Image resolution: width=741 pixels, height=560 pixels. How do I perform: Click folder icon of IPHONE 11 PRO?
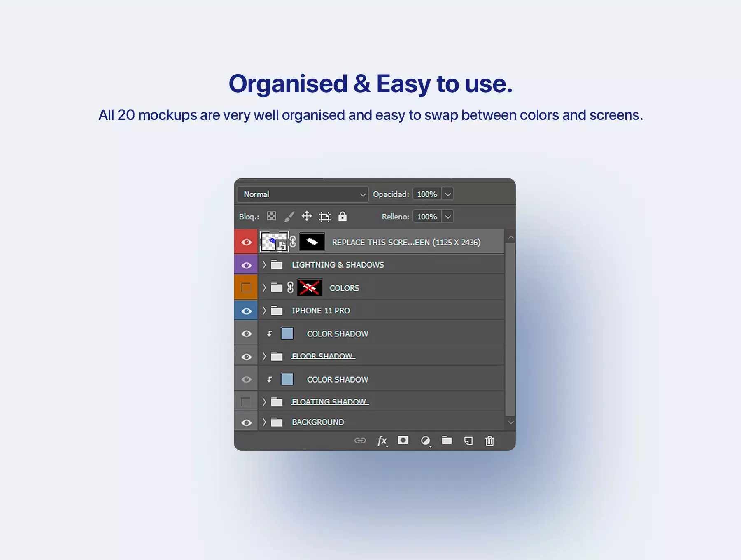[x=277, y=310]
